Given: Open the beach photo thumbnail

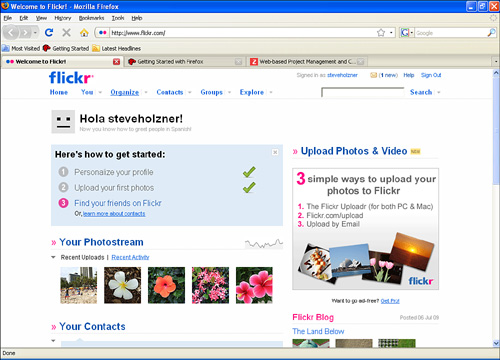Looking at the screenshot, I should click(x=79, y=285).
